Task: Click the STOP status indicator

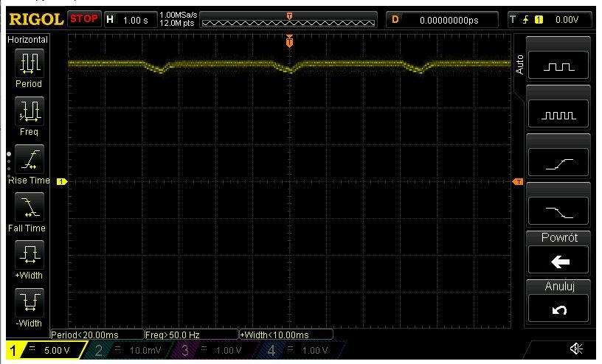Action: click(x=84, y=19)
